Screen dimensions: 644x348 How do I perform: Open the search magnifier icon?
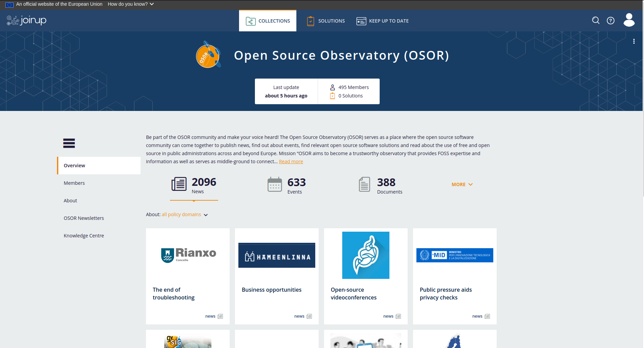point(595,21)
